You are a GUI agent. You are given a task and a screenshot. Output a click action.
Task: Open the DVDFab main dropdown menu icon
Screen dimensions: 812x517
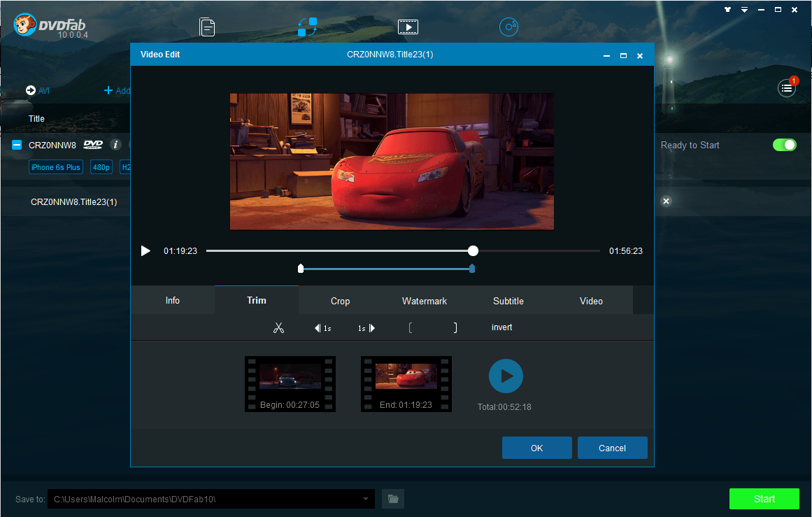[x=744, y=9]
